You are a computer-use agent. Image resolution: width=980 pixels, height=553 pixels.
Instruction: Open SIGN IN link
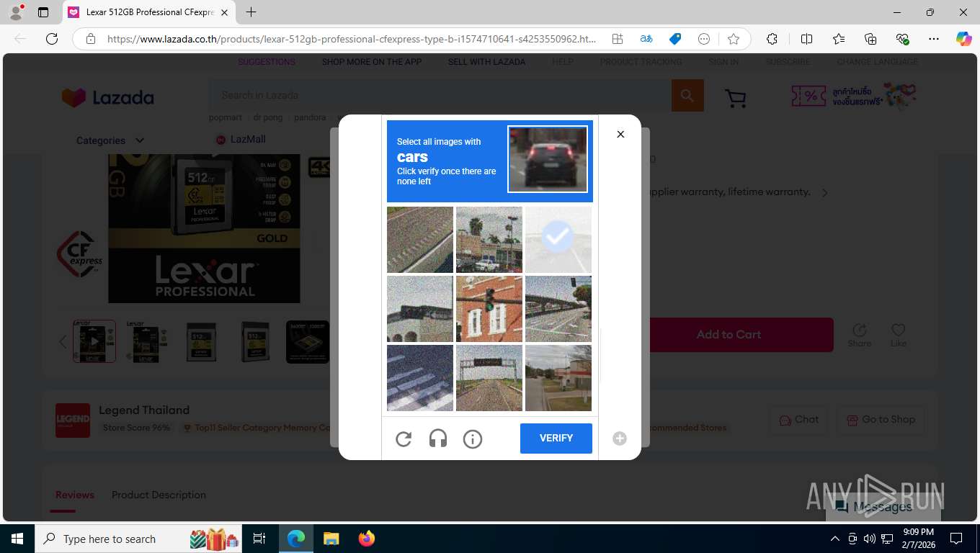pyautogui.click(x=723, y=62)
